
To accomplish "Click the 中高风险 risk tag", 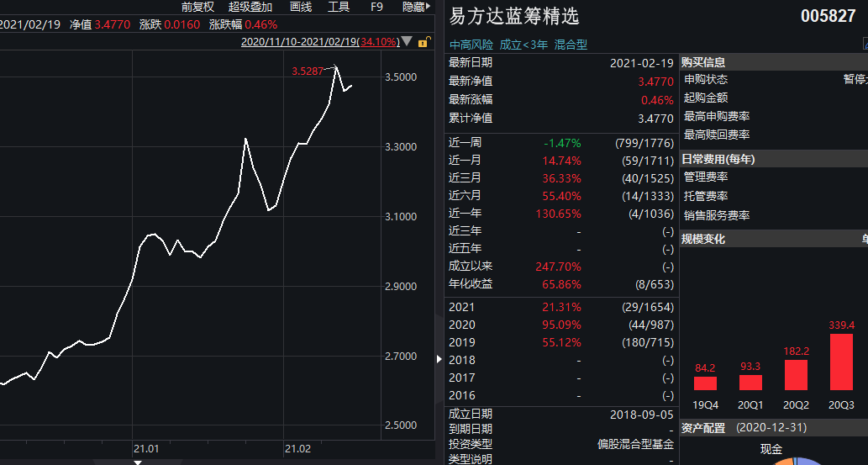I will click(471, 45).
